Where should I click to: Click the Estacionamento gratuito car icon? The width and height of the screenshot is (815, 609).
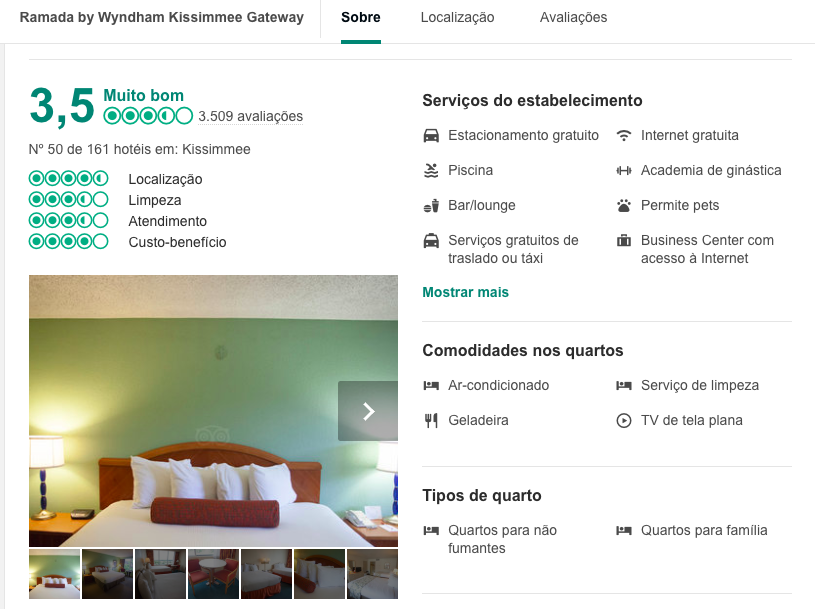[432, 134]
